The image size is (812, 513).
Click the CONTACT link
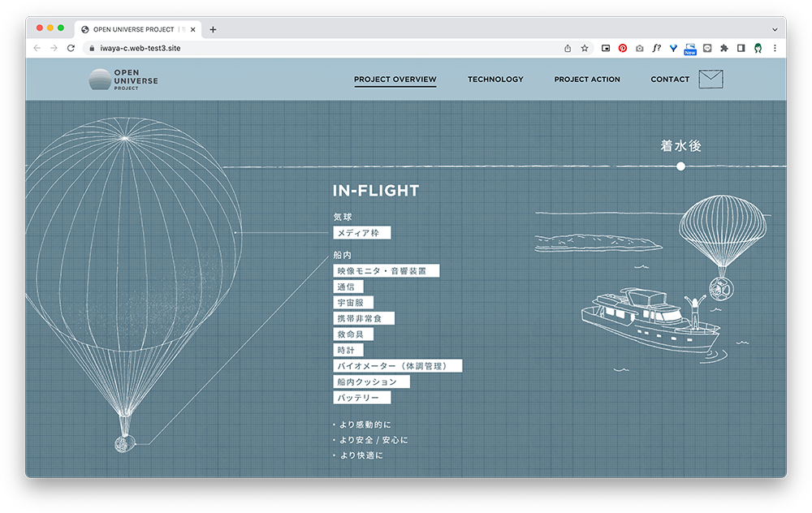(670, 80)
